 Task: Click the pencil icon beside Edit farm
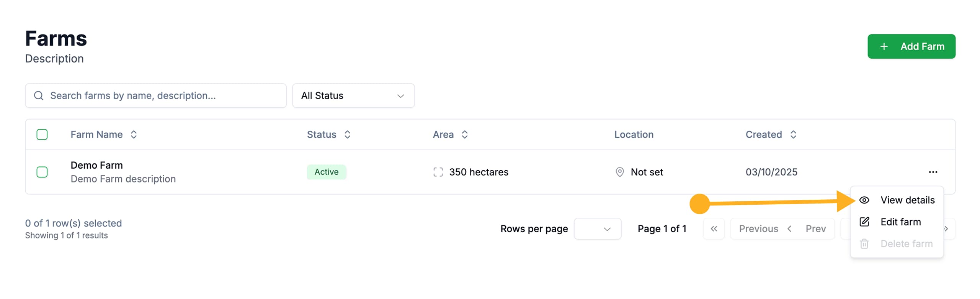pos(864,222)
